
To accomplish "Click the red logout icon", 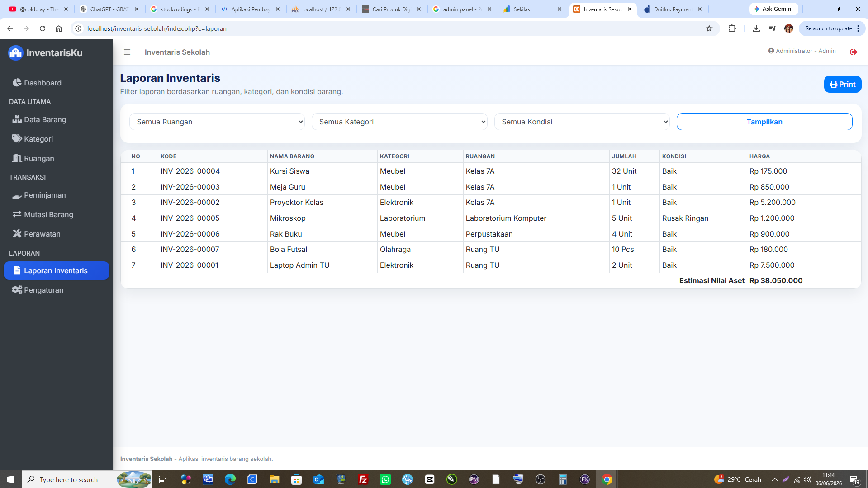I will (x=854, y=52).
